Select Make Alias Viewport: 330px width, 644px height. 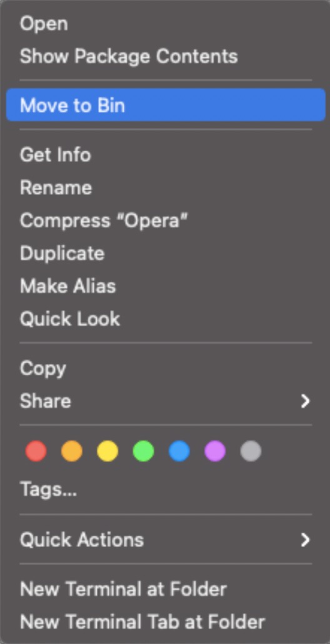(166, 286)
